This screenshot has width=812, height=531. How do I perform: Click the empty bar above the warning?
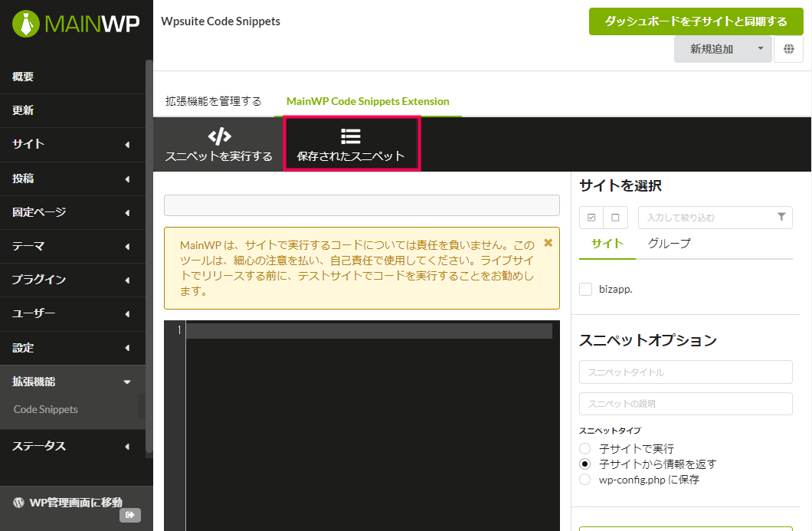point(362,205)
